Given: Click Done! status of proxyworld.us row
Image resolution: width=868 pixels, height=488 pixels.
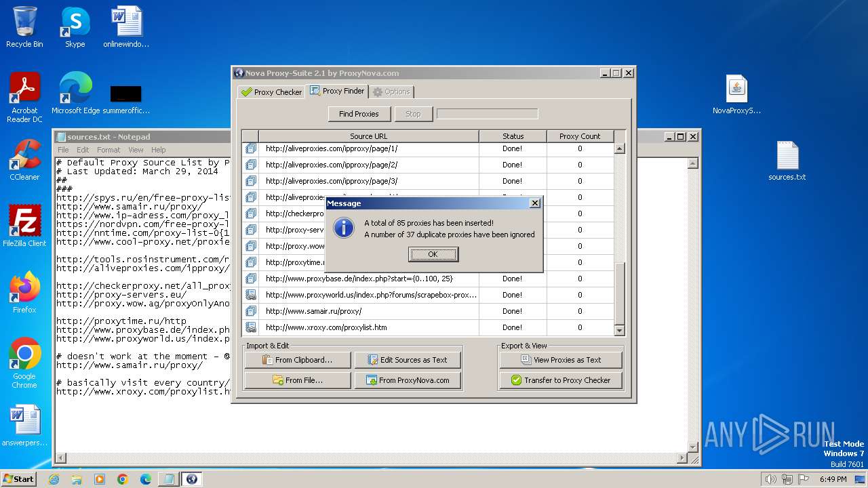Looking at the screenshot, I should [513, 295].
